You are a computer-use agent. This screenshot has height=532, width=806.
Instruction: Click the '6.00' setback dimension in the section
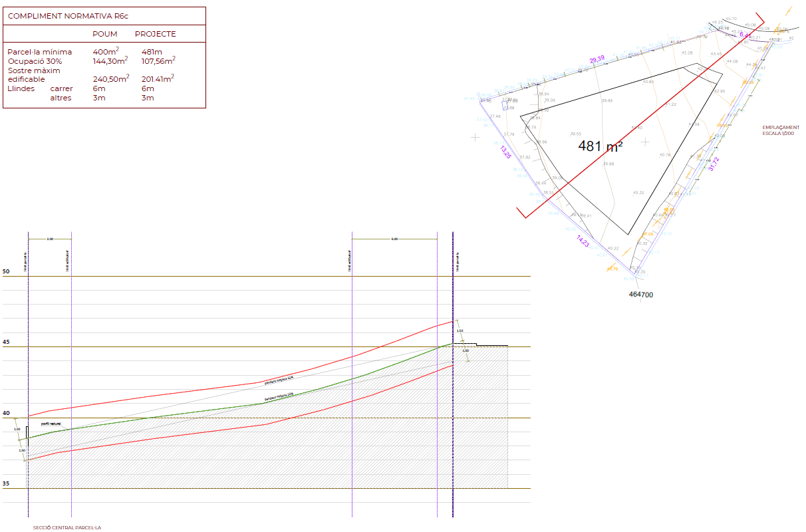tap(394, 239)
